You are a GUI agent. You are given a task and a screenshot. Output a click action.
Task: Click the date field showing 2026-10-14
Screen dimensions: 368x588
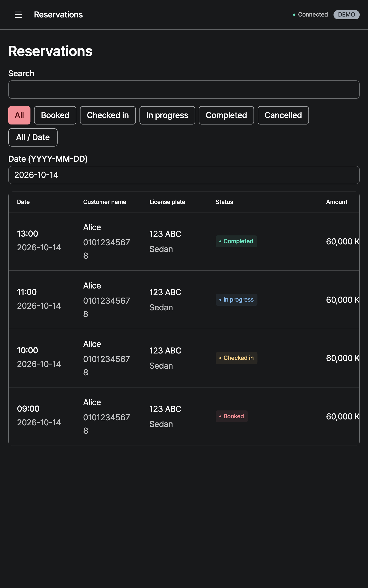pos(184,175)
